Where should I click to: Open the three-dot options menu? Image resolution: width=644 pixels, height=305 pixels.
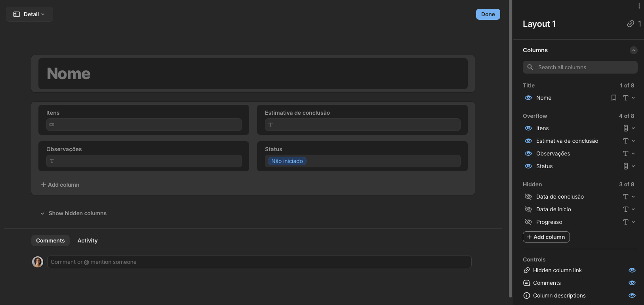point(639,6)
